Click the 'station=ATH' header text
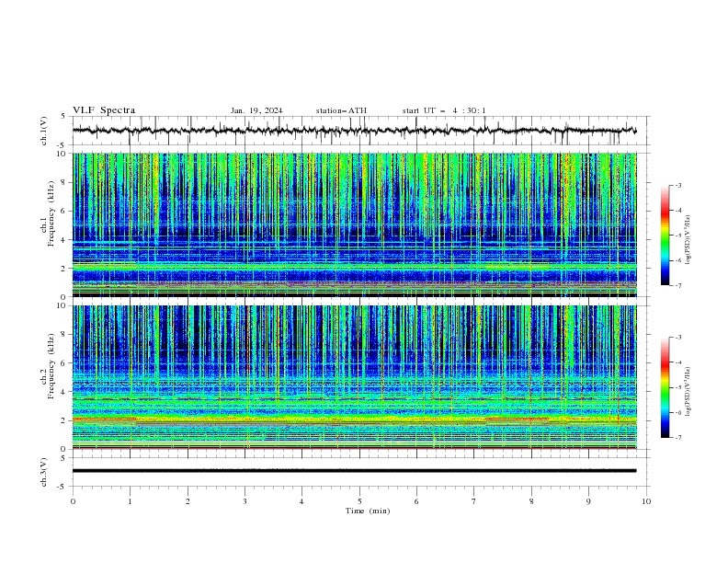Viewport: 728px width, 563px height. pos(341,110)
